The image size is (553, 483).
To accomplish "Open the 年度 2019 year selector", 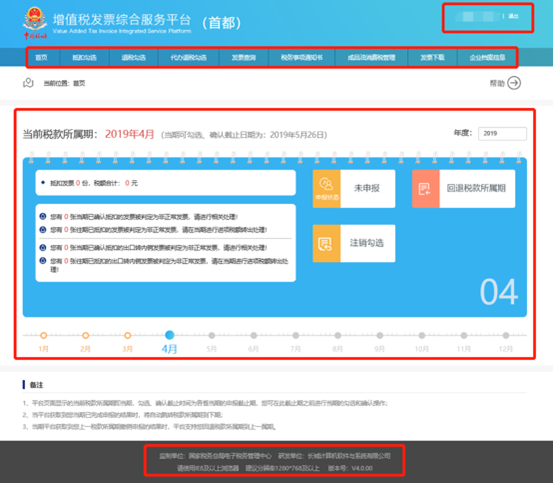I will [502, 134].
